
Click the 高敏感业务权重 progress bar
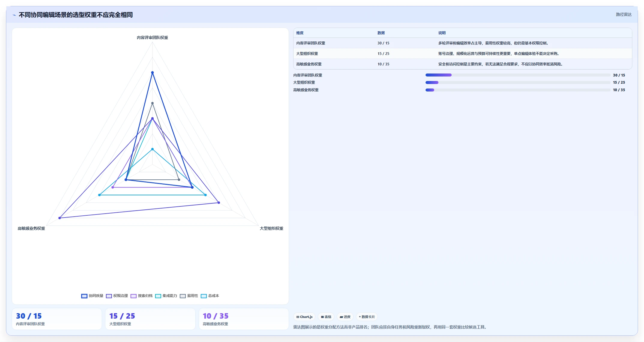[518, 90]
